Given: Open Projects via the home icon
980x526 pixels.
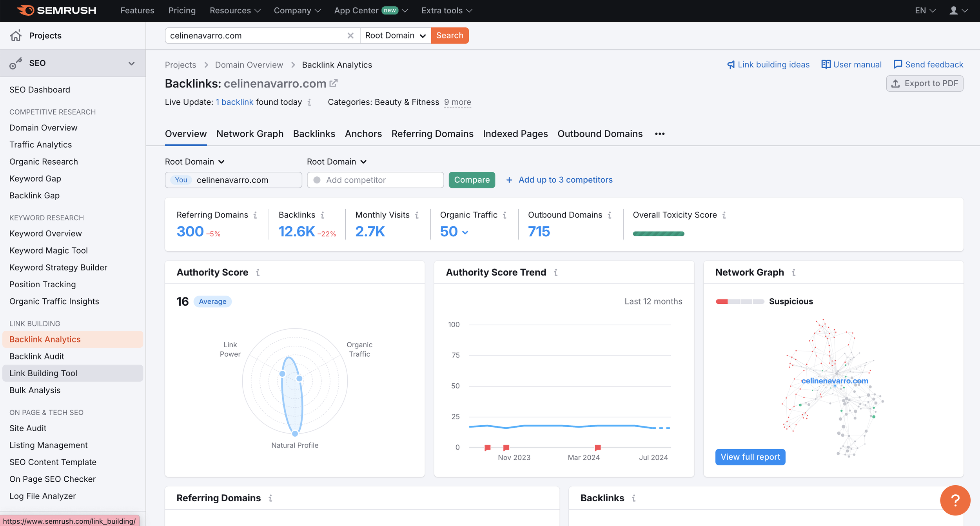Looking at the screenshot, I should coord(16,35).
